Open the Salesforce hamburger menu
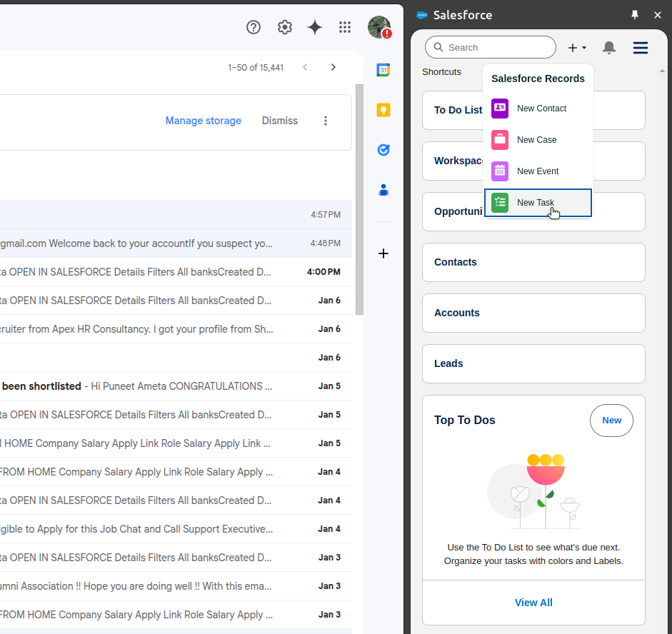The width and height of the screenshot is (672, 634). [x=640, y=47]
